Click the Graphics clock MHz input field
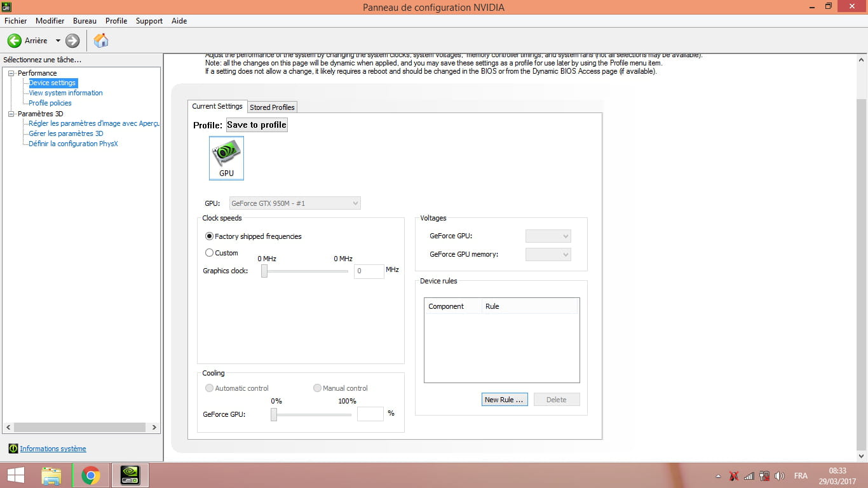Viewport: 868px width, 488px height. (x=369, y=271)
